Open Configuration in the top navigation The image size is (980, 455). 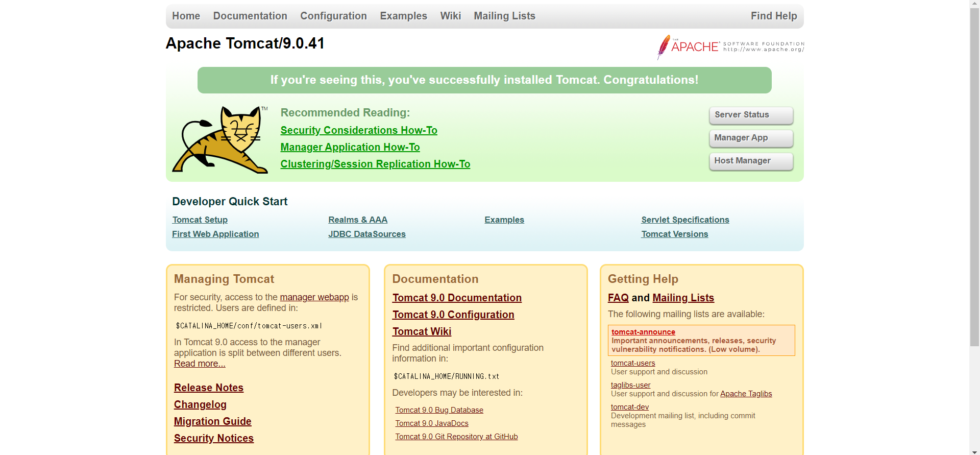tap(333, 16)
